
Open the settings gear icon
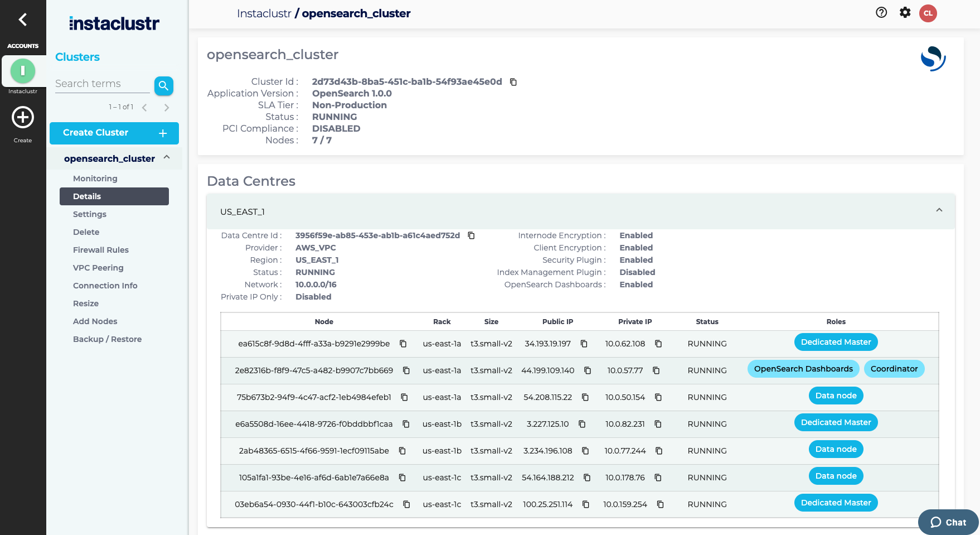pyautogui.click(x=905, y=13)
